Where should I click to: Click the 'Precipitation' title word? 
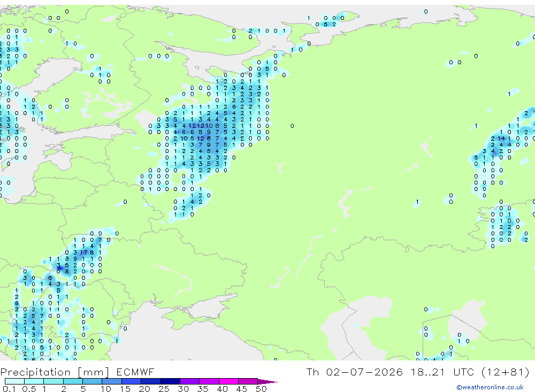coord(35,372)
